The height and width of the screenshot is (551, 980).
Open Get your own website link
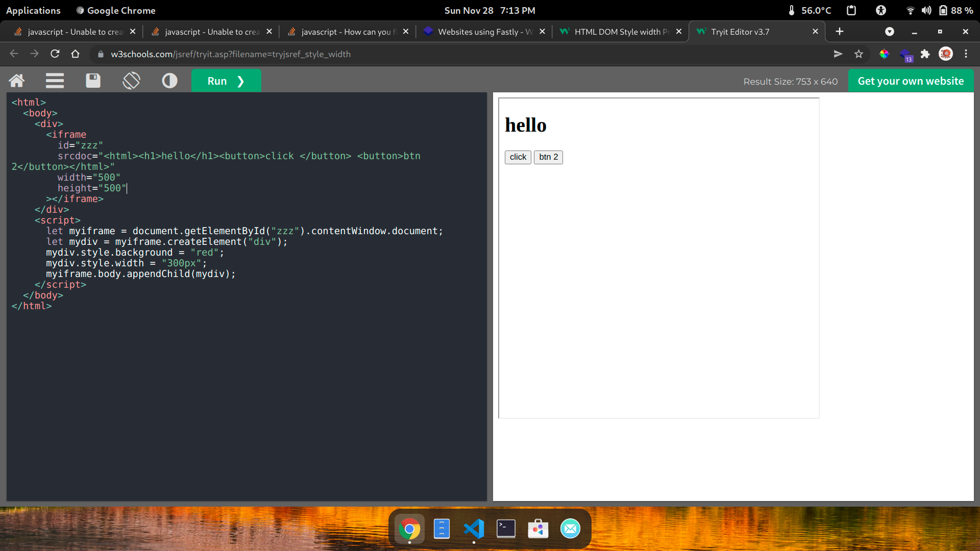911,81
